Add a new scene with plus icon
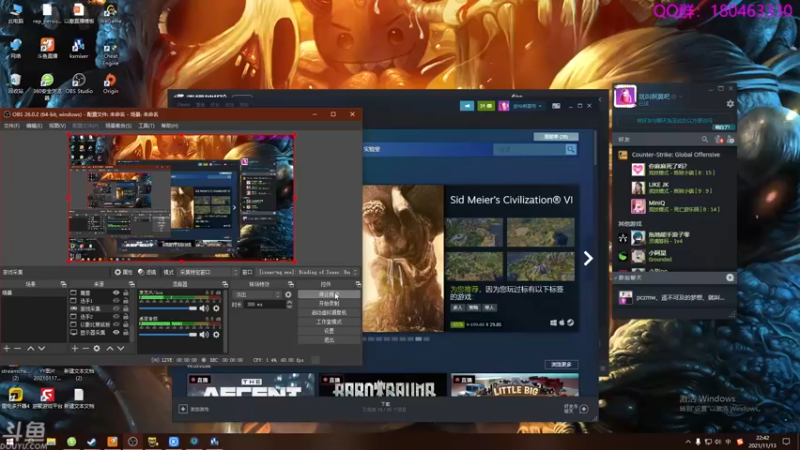The image size is (800, 450). coord(7,348)
